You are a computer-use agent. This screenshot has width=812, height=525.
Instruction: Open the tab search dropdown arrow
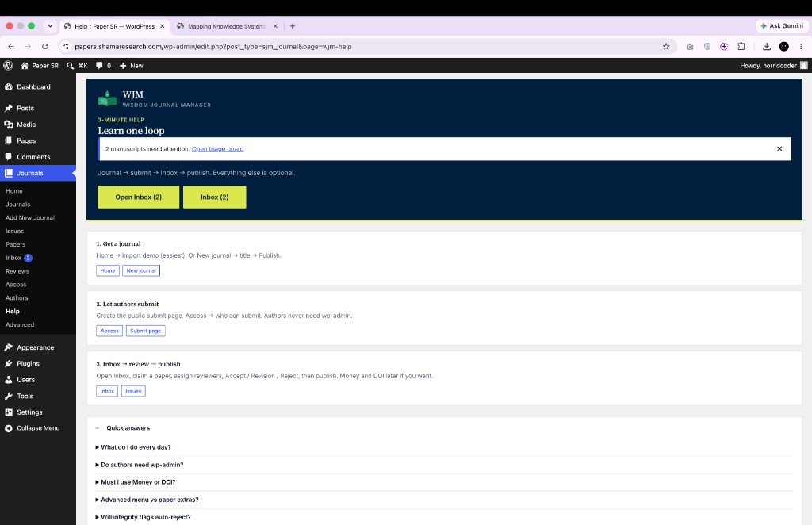tap(50, 26)
